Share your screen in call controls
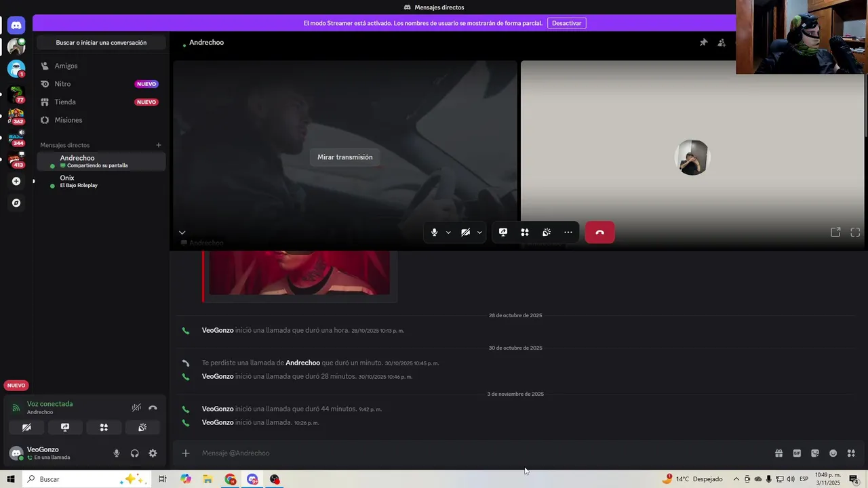This screenshot has width=868, height=488. [x=503, y=232]
